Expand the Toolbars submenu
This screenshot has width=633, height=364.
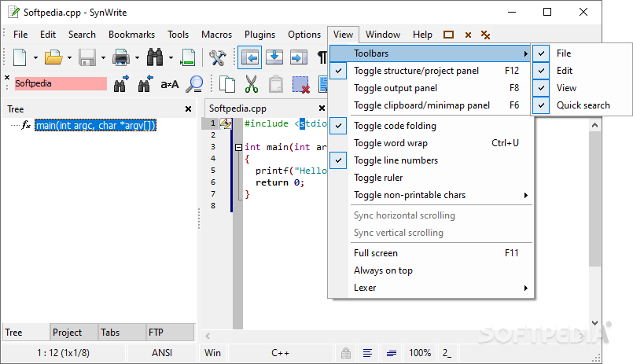point(430,53)
